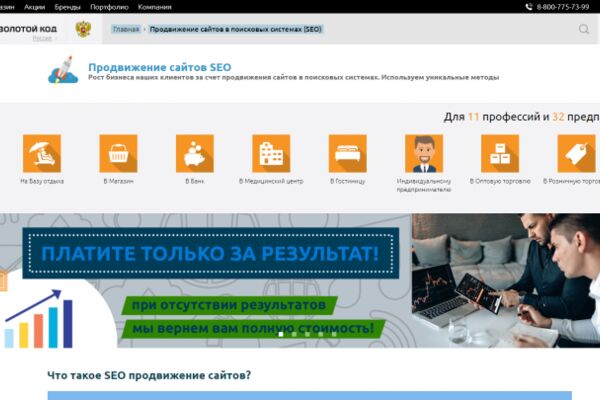Open the search magnifier icon
This screenshot has width=600, height=400.
[584, 29]
